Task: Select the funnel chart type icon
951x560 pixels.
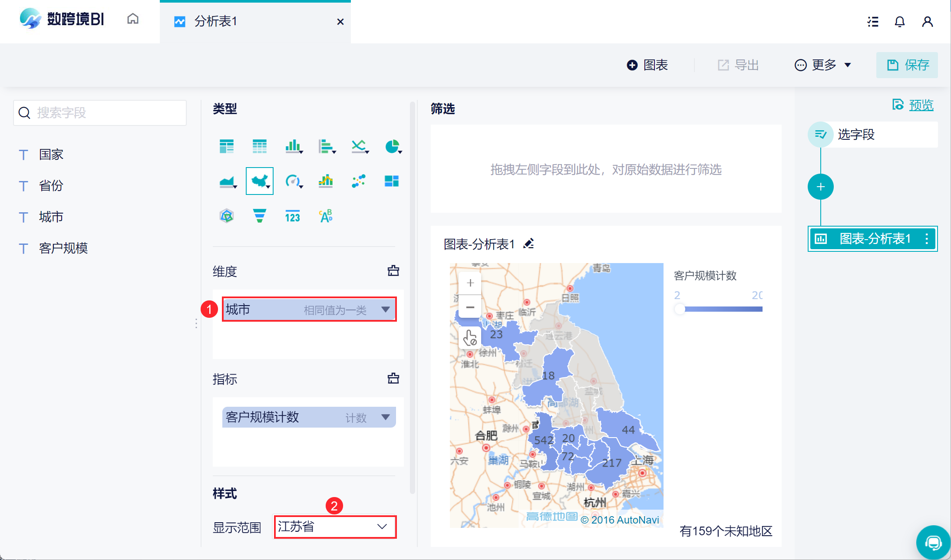Action: click(259, 215)
